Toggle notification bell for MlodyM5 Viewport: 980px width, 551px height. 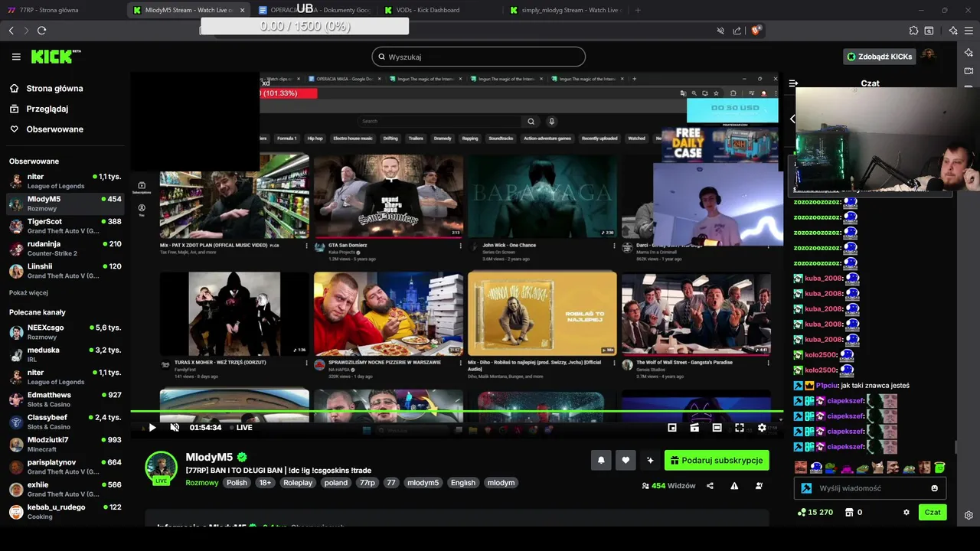(601, 460)
